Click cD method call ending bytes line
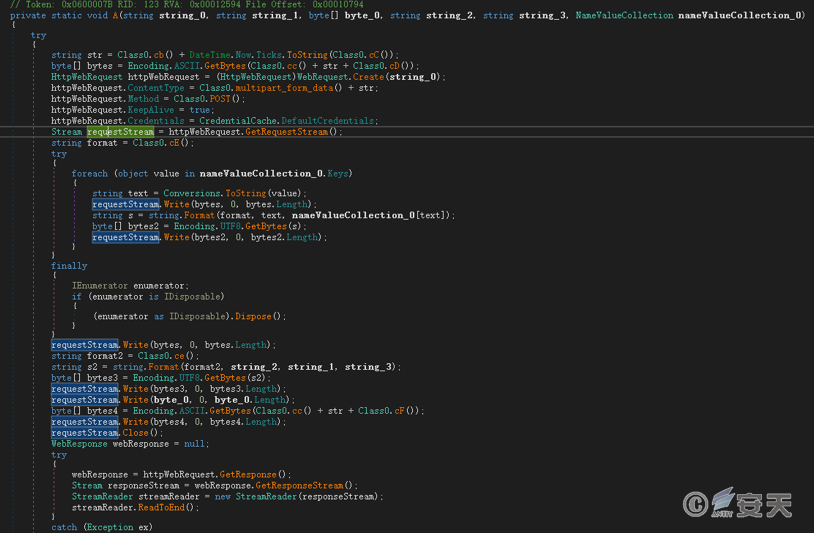 coord(395,66)
